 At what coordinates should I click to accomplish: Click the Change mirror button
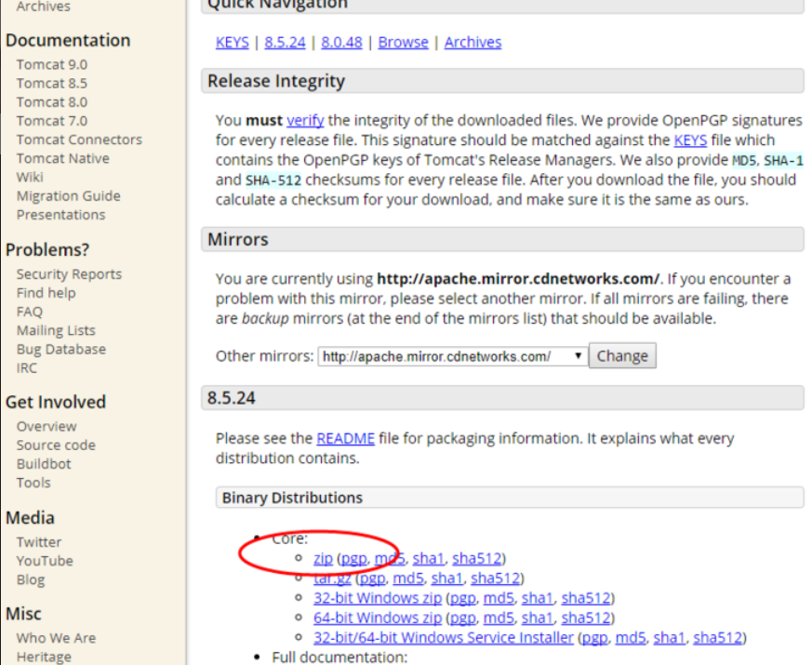click(x=622, y=356)
